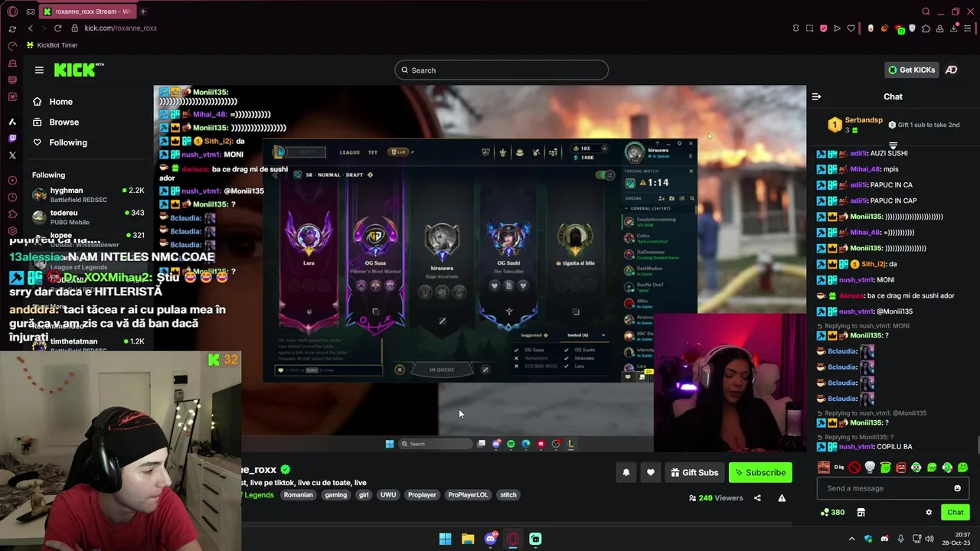Open tedereu followed channel
The width and height of the screenshot is (980, 551).
pos(88,217)
